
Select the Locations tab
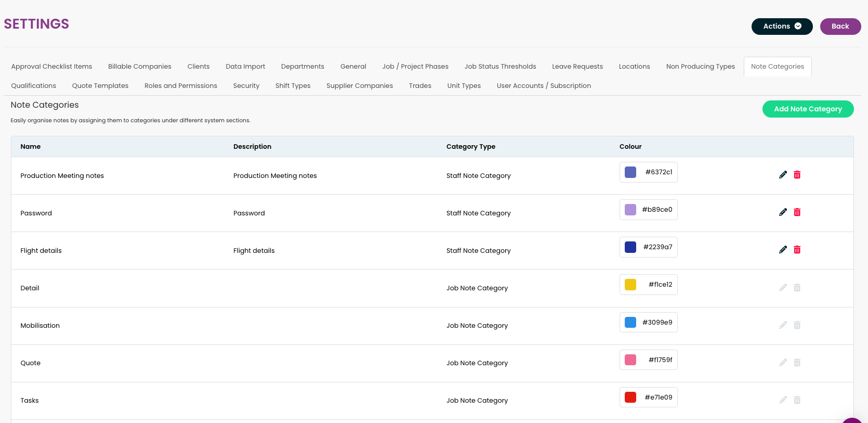[634, 67]
